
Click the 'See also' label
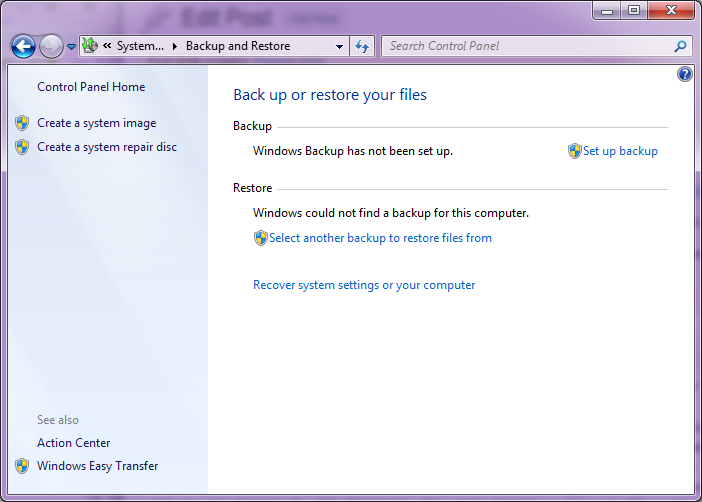tap(58, 420)
